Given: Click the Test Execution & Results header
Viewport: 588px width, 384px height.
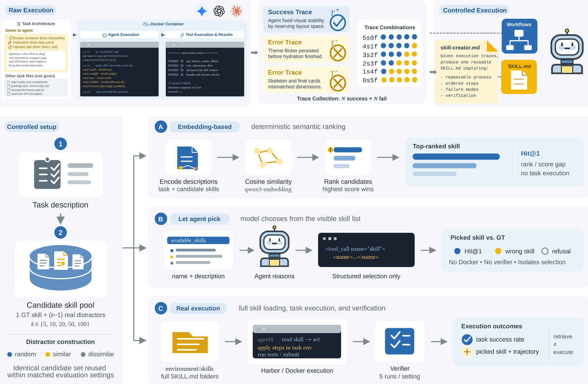Looking at the screenshot, I should [x=205, y=35].
